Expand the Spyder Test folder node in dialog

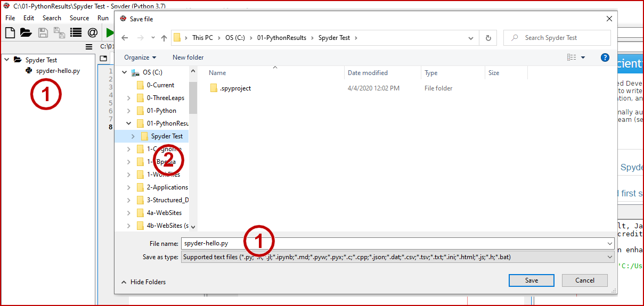(133, 136)
